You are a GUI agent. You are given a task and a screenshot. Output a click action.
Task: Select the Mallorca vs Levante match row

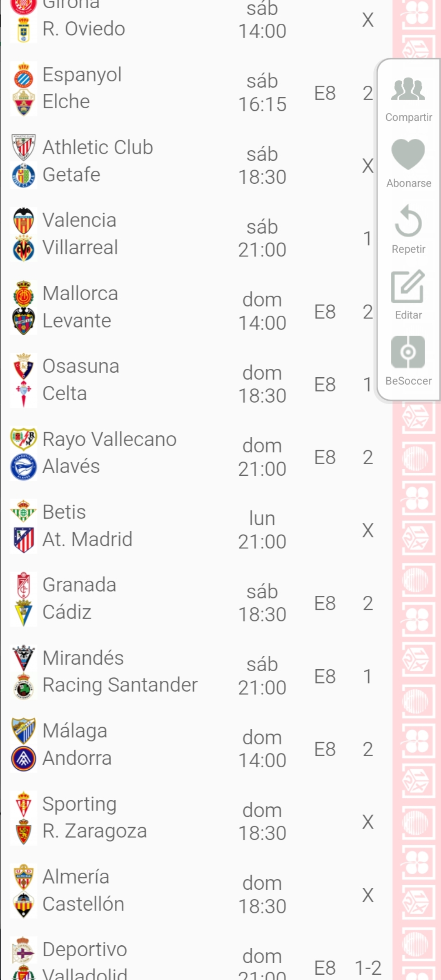(x=163, y=307)
